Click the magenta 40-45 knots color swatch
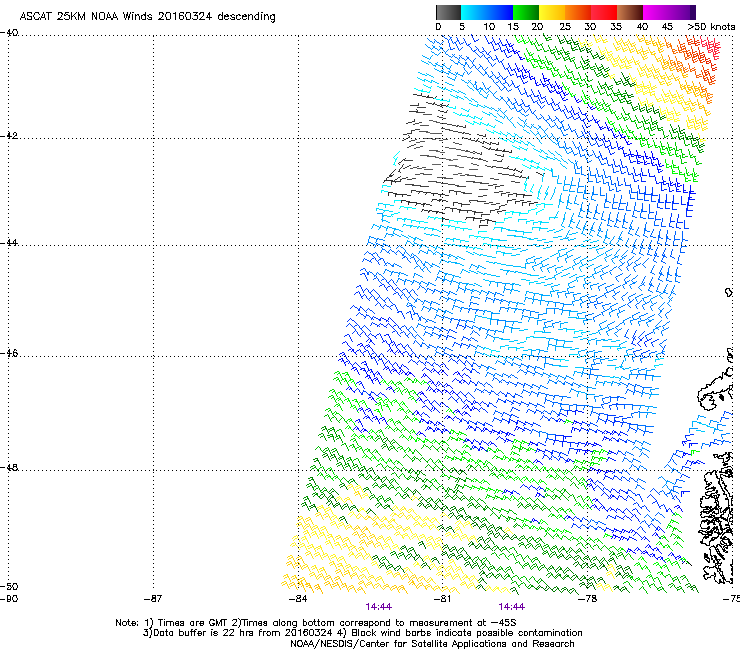740x650 pixels. [656, 12]
